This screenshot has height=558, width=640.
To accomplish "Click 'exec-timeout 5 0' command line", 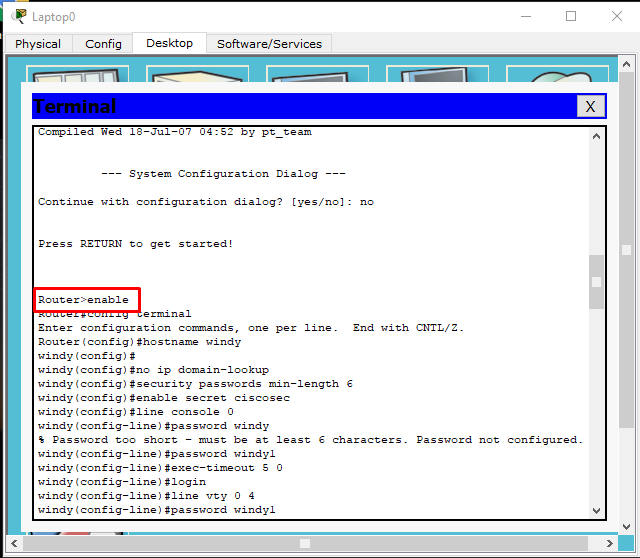I will click(160, 468).
